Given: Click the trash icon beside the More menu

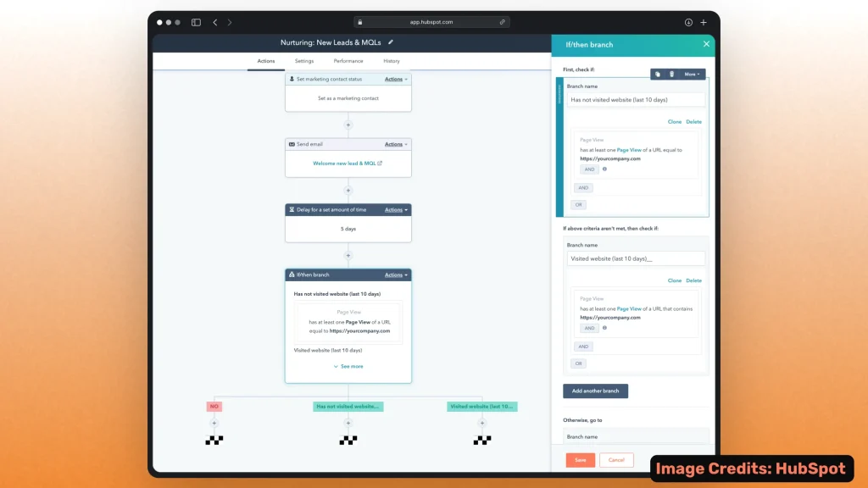Looking at the screenshot, I should pyautogui.click(x=672, y=74).
